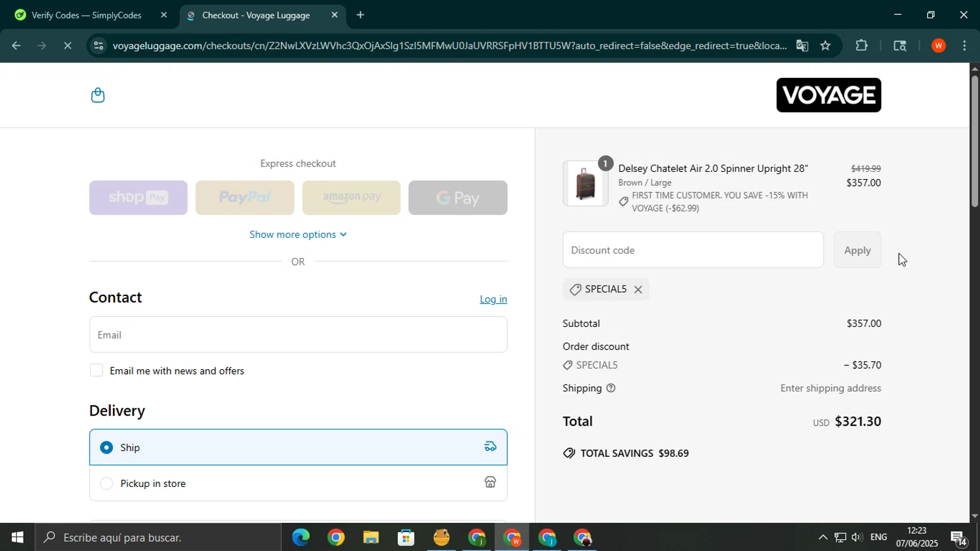Click the shipping help question mark icon
Viewport: 980px width, 551px height.
pos(611,388)
